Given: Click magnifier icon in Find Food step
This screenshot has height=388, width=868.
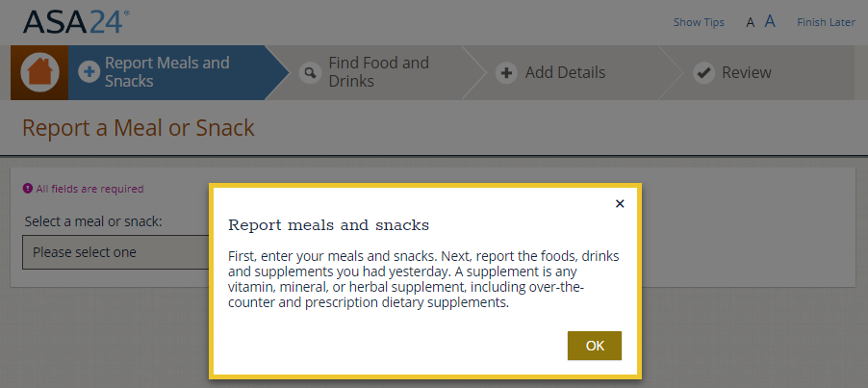Looking at the screenshot, I should pos(310,72).
